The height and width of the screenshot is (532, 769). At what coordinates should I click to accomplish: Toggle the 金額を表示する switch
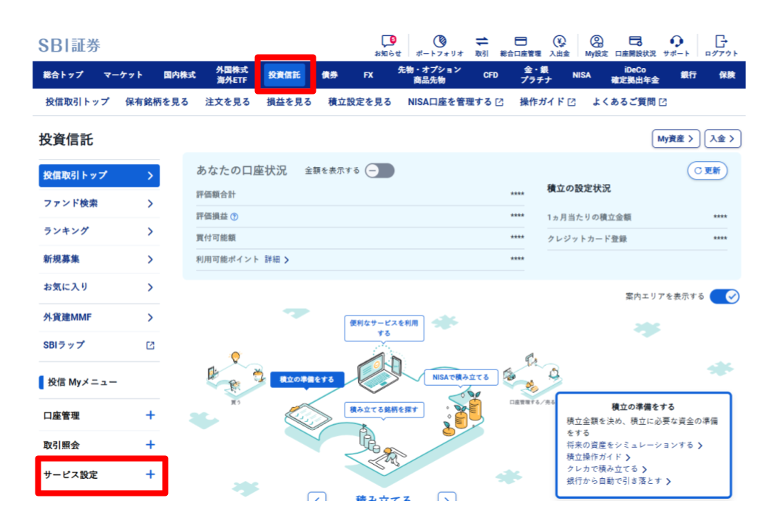(380, 171)
